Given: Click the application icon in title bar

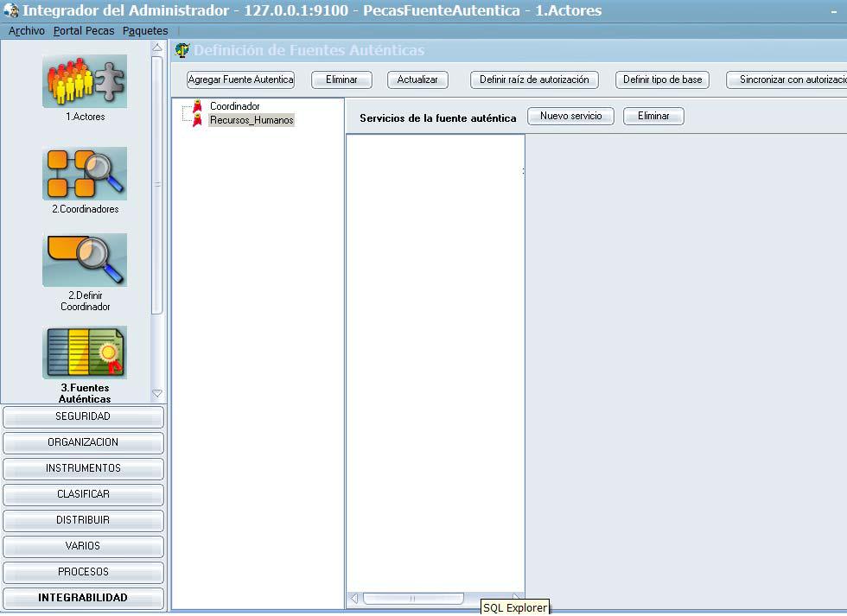Looking at the screenshot, I should point(10,11).
